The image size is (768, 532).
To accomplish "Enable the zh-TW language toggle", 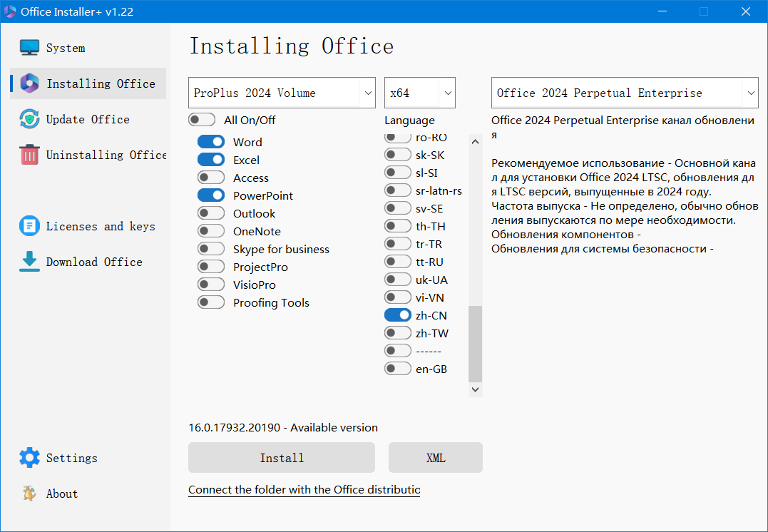I will [398, 333].
